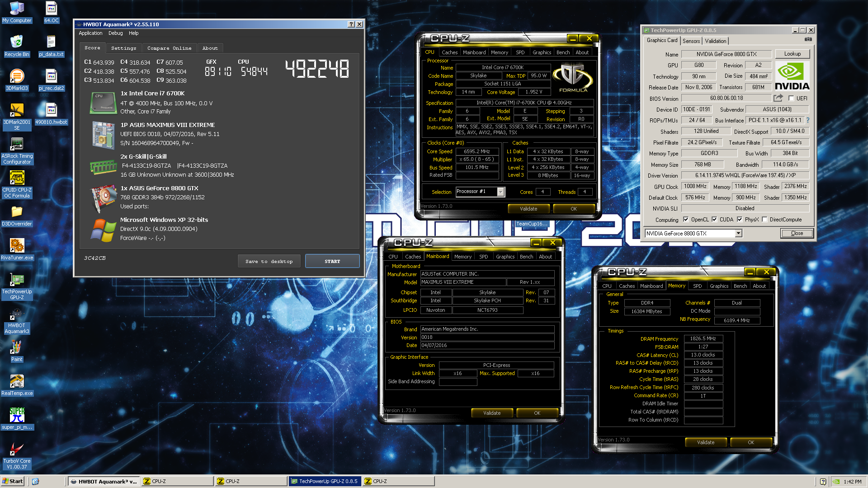
Task: Switch to Validation tab in GPU-Z
Action: 716,41
